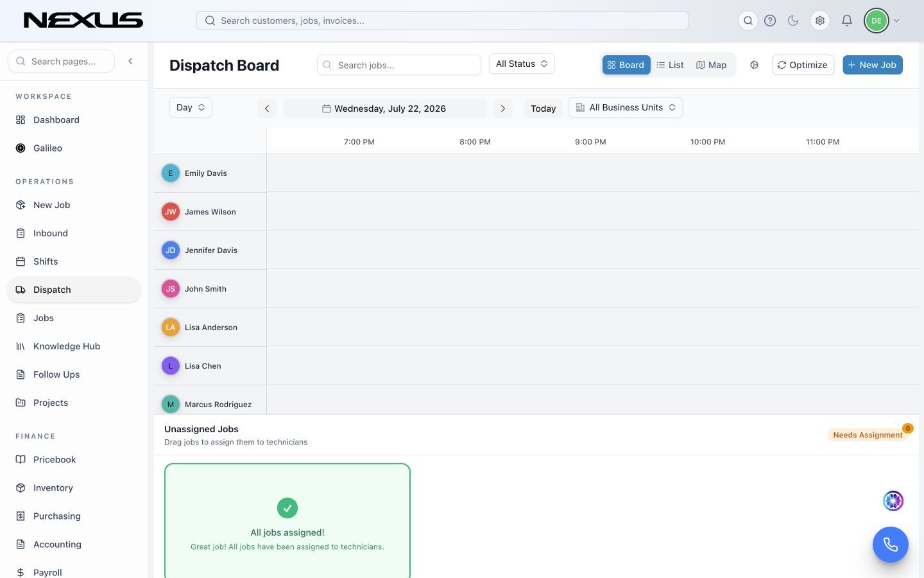Switch to Board view
924x578 pixels.
click(x=626, y=65)
